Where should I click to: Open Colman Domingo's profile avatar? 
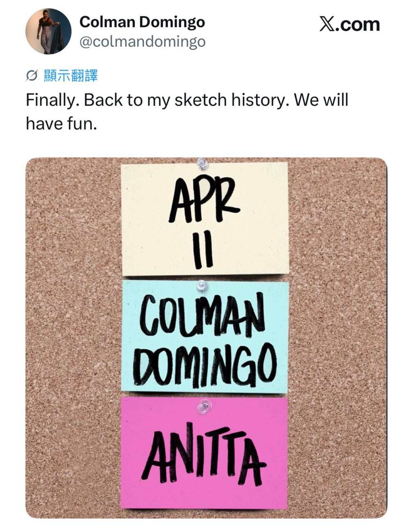(48, 31)
